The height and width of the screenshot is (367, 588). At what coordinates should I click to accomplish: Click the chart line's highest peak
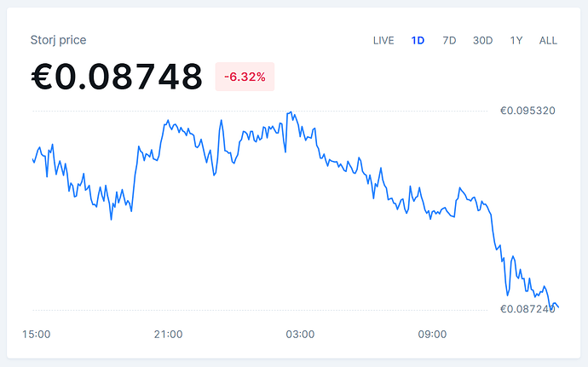tap(291, 112)
